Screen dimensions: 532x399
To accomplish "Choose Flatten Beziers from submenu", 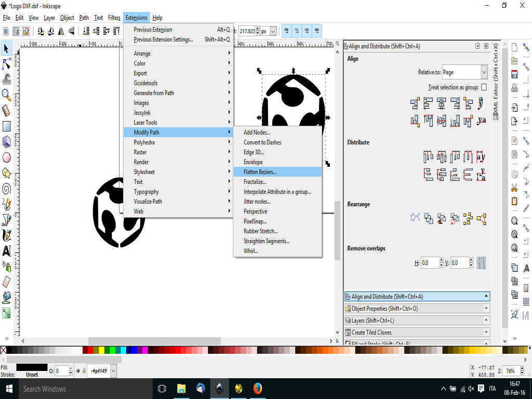I will point(277,171).
